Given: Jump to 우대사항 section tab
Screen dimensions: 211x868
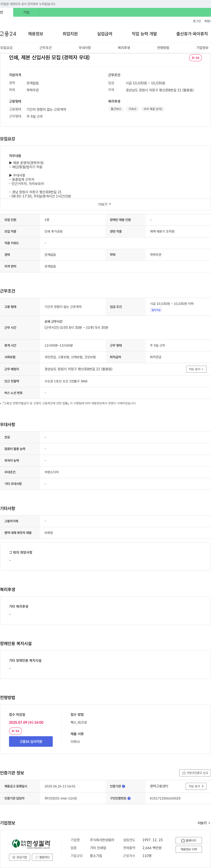Looking at the screenshot, I should coord(85,48).
